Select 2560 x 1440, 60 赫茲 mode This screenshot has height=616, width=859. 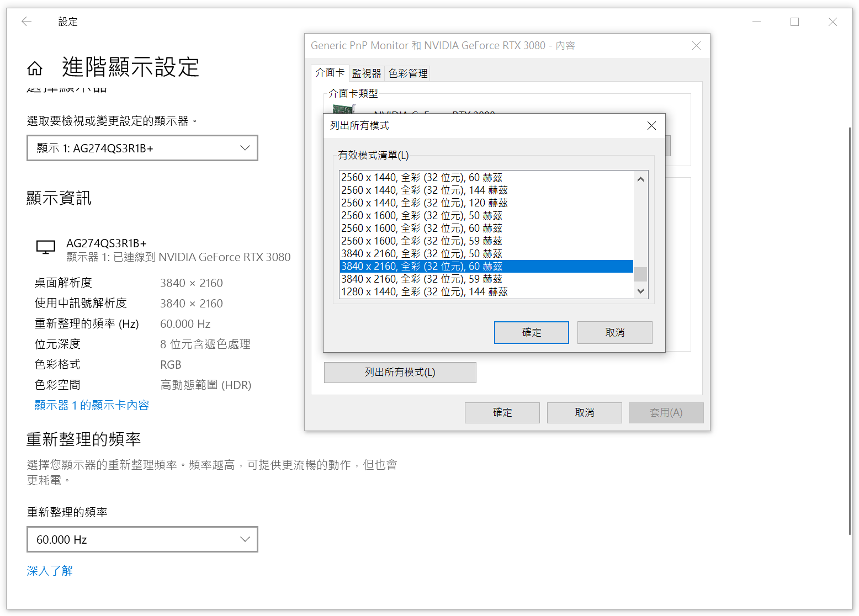486,177
